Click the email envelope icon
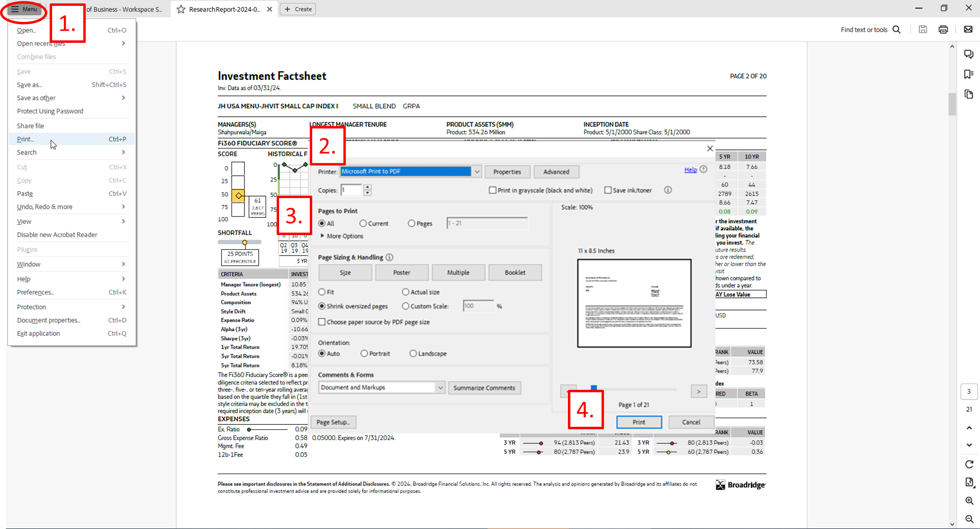Image resolution: width=980 pixels, height=529 pixels. click(x=968, y=30)
